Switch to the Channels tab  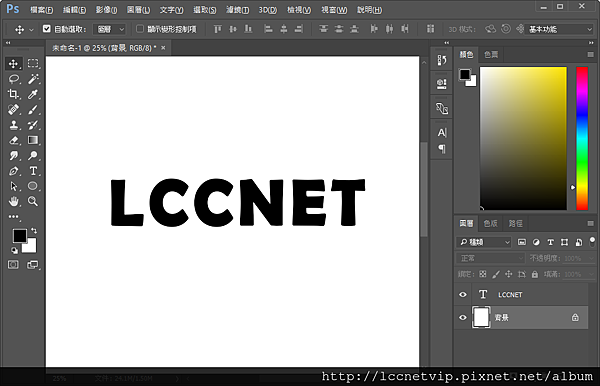pyautogui.click(x=490, y=223)
